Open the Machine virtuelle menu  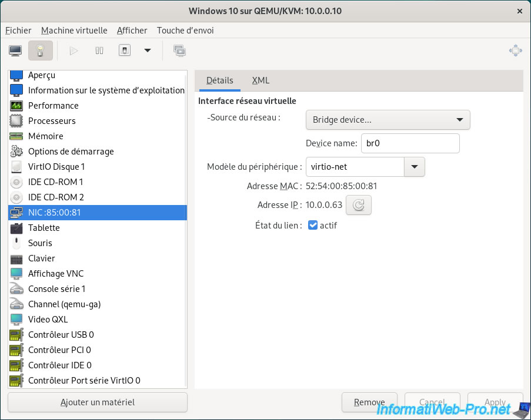[74, 31]
